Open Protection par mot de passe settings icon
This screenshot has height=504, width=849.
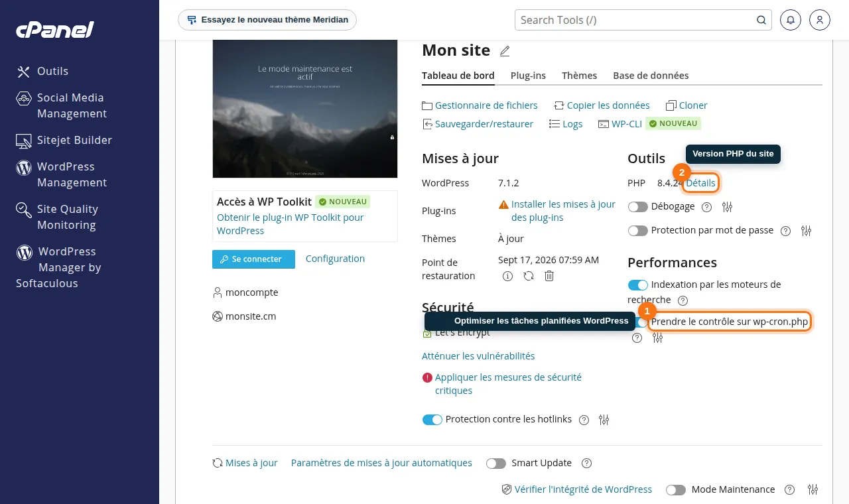(807, 231)
